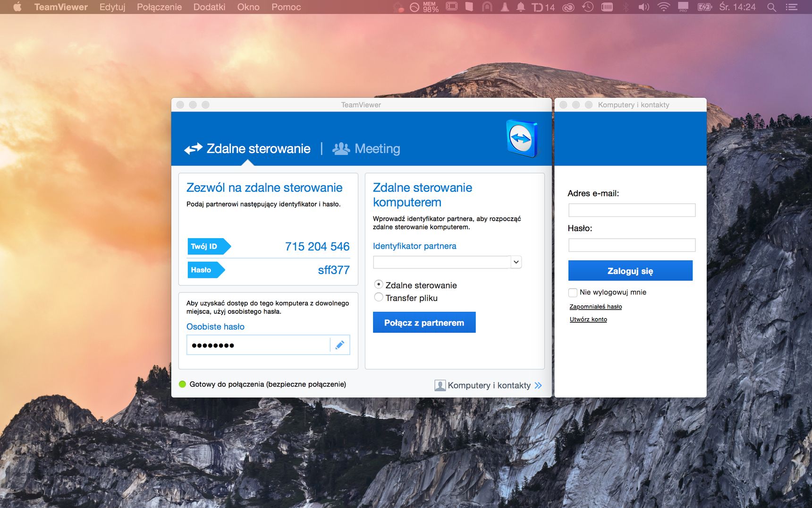Screen dimensions: 812x508
Task: Click the rounded rectangle icon right of MEM 98%
Action: 452,7
